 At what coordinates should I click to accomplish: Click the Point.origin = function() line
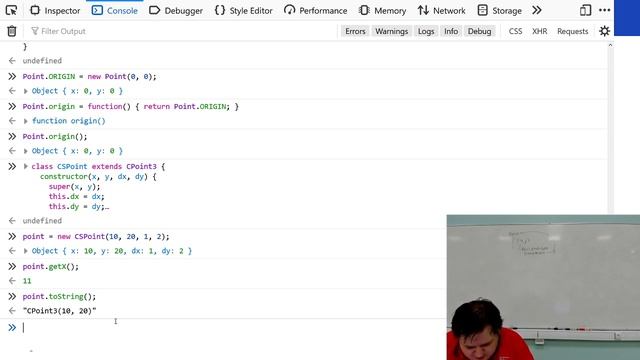tap(131, 107)
